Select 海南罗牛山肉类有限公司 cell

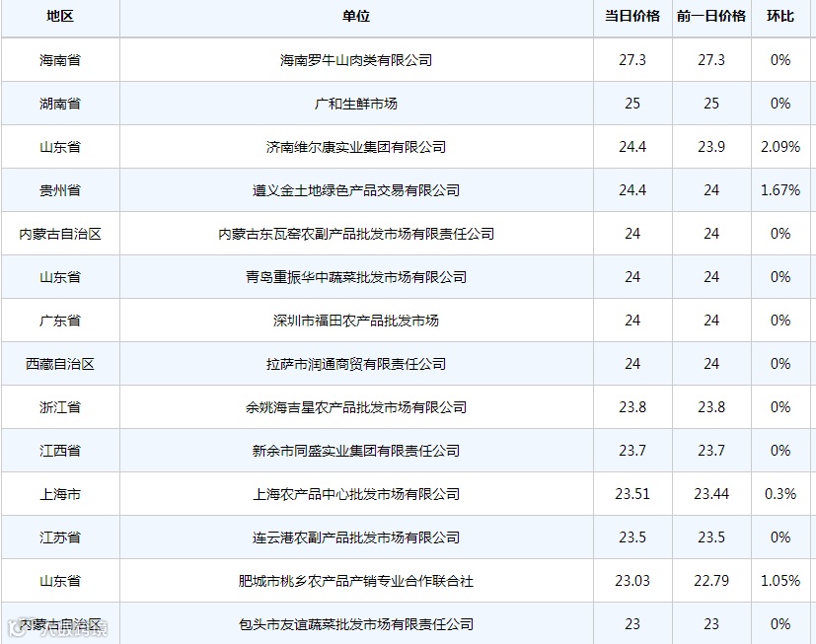[356, 60]
